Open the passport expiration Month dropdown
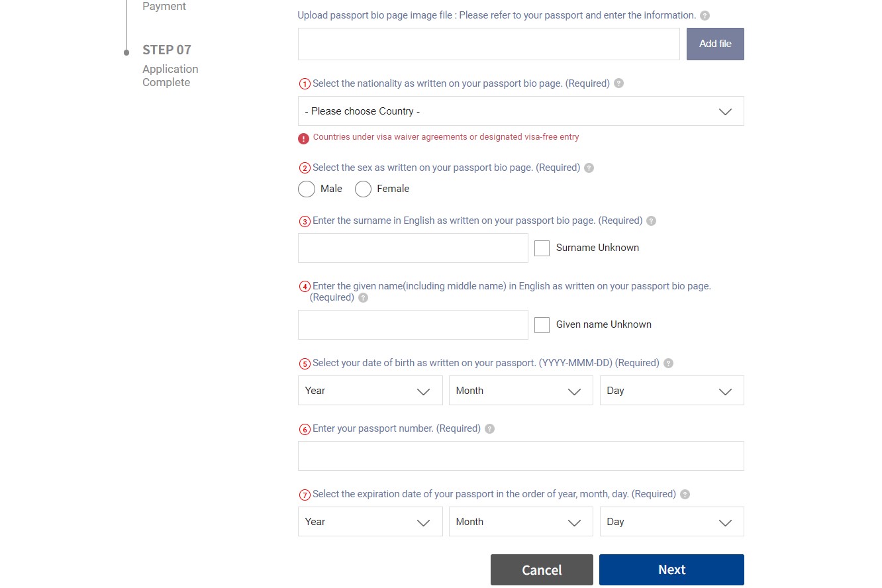The image size is (882, 588). (x=520, y=522)
